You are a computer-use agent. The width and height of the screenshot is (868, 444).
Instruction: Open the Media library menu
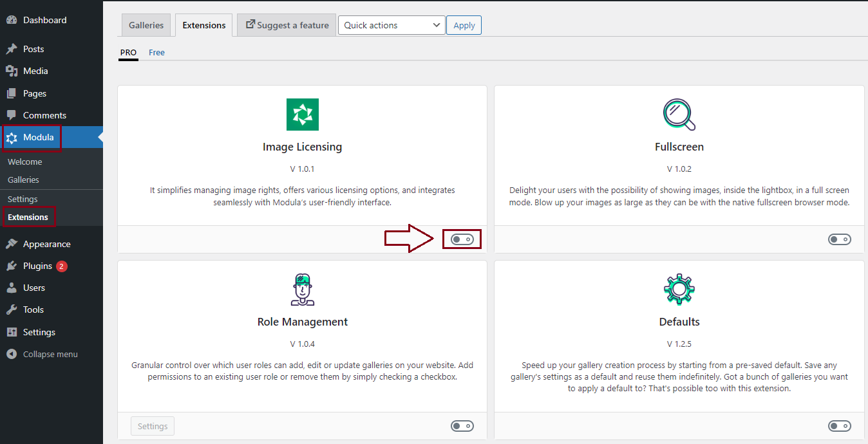click(x=35, y=71)
